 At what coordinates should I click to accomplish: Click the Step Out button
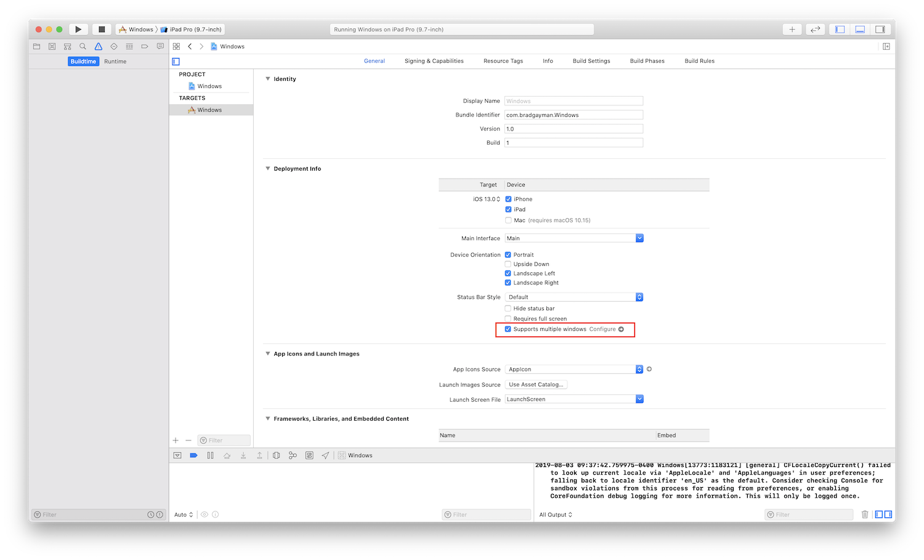pyautogui.click(x=259, y=455)
